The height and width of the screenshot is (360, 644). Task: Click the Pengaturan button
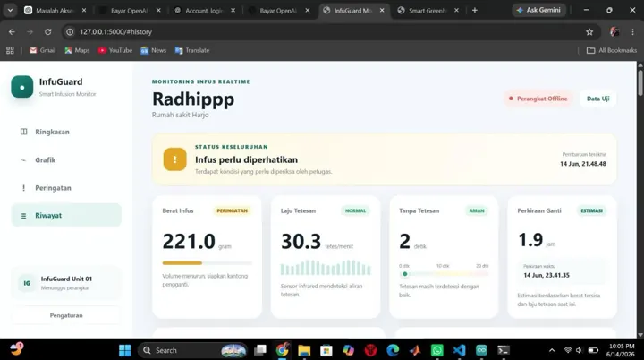66,315
